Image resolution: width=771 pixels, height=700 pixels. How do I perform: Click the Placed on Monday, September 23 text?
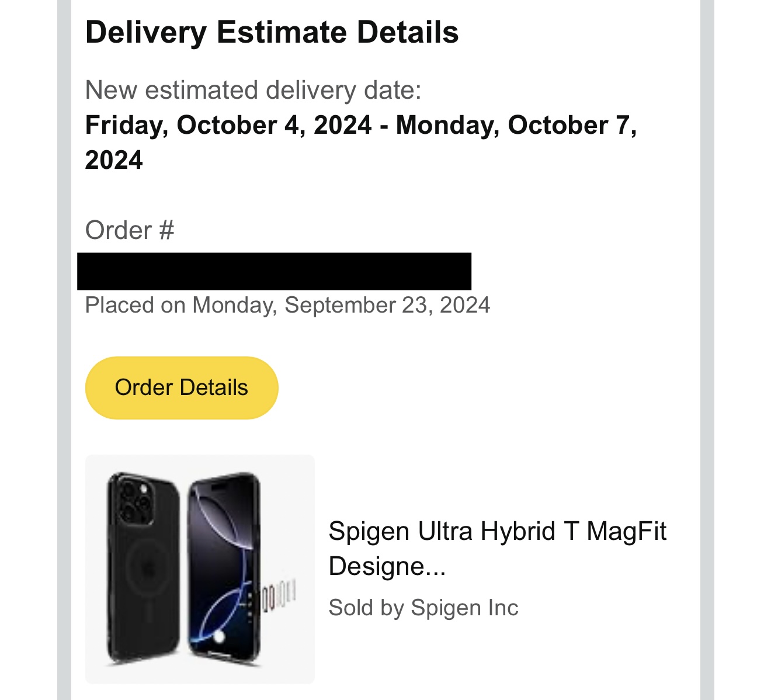point(287,305)
